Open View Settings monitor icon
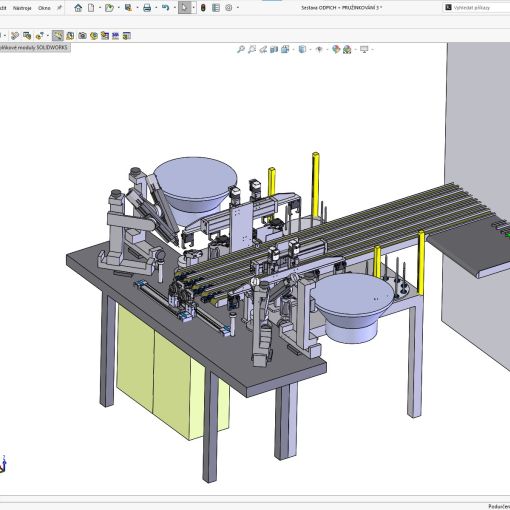510x510 pixels. (364, 50)
